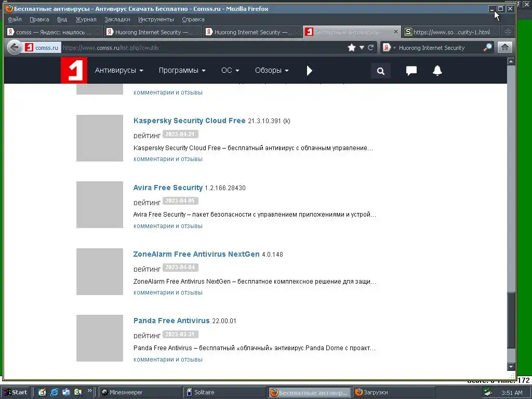
Task: Expand the ОС dropdown menu
Action: pos(230,70)
